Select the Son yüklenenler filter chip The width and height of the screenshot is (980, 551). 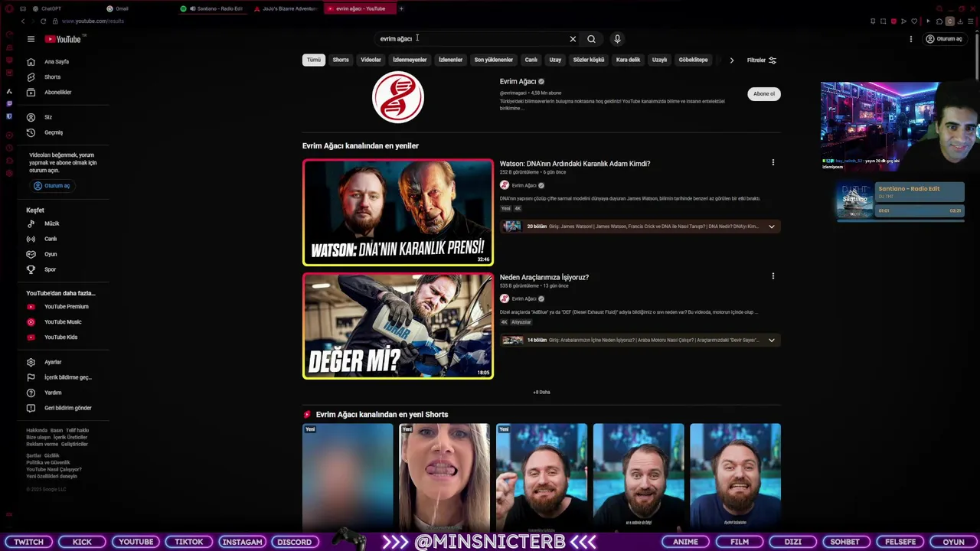pos(493,60)
